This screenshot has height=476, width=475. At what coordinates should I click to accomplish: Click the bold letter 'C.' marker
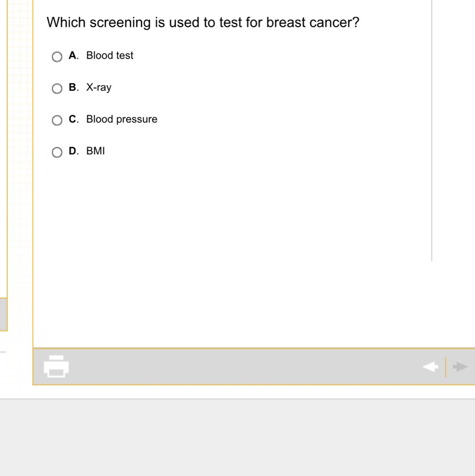point(74,119)
